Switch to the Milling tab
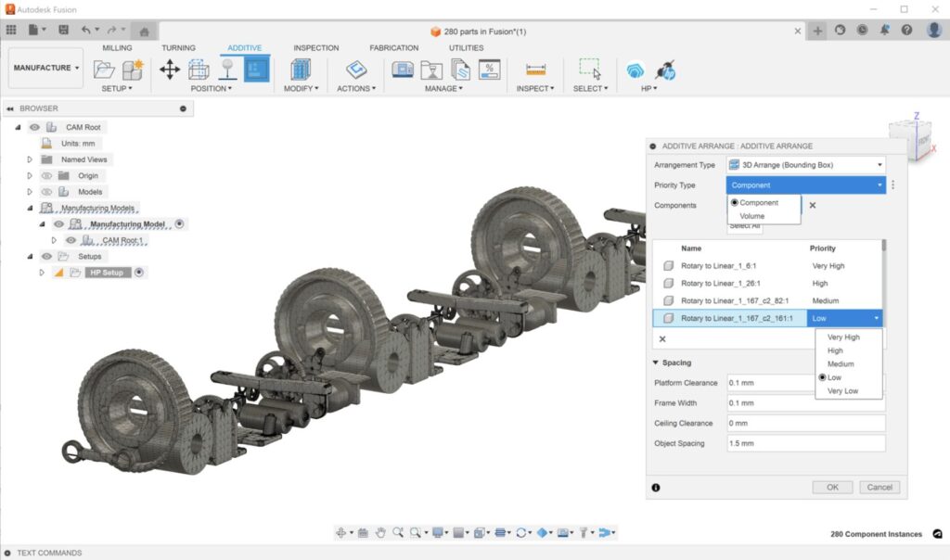Screen dimensions: 950x560 point(117,48)
